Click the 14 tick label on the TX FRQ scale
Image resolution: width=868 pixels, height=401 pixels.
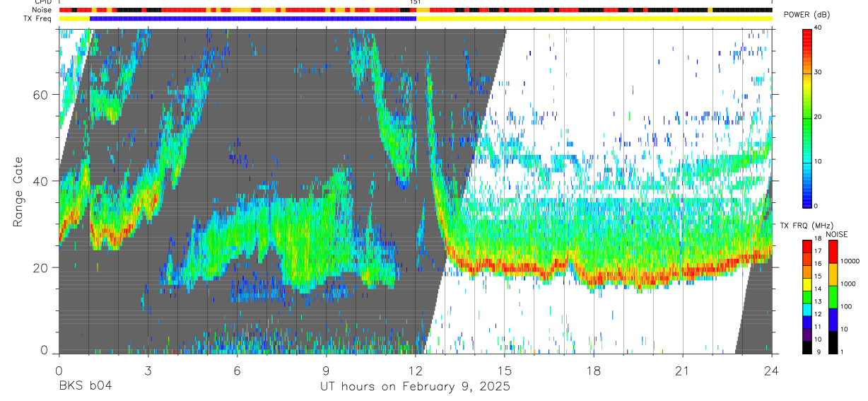[819, 289]
